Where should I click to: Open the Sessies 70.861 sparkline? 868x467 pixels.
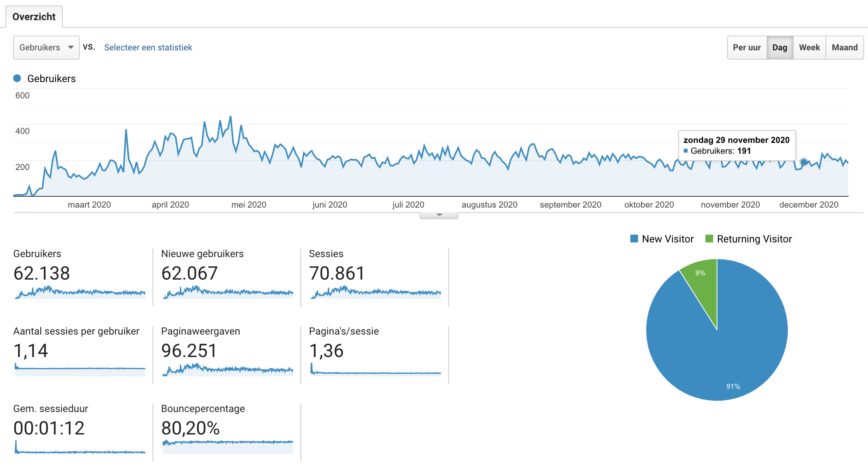(376, 292)
